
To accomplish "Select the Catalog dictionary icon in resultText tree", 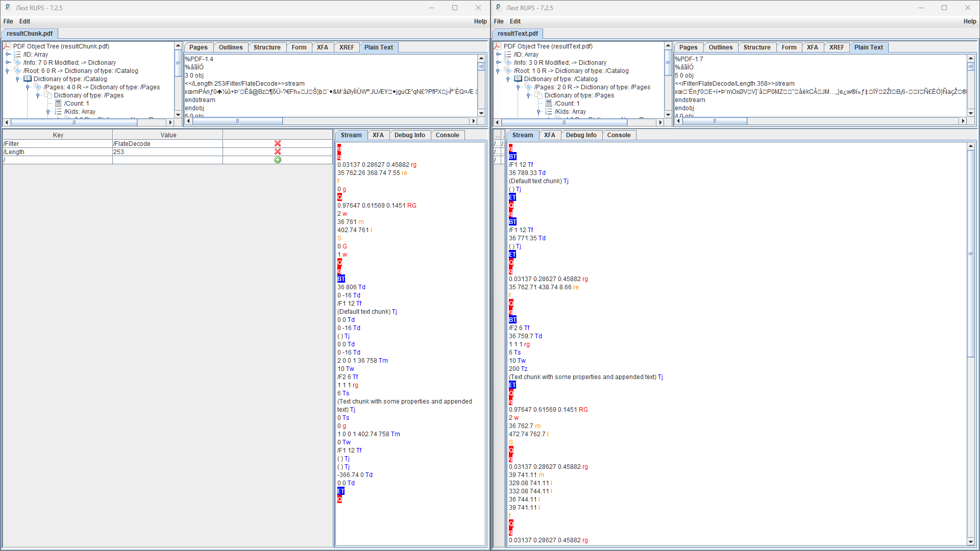I will (518, 79).
